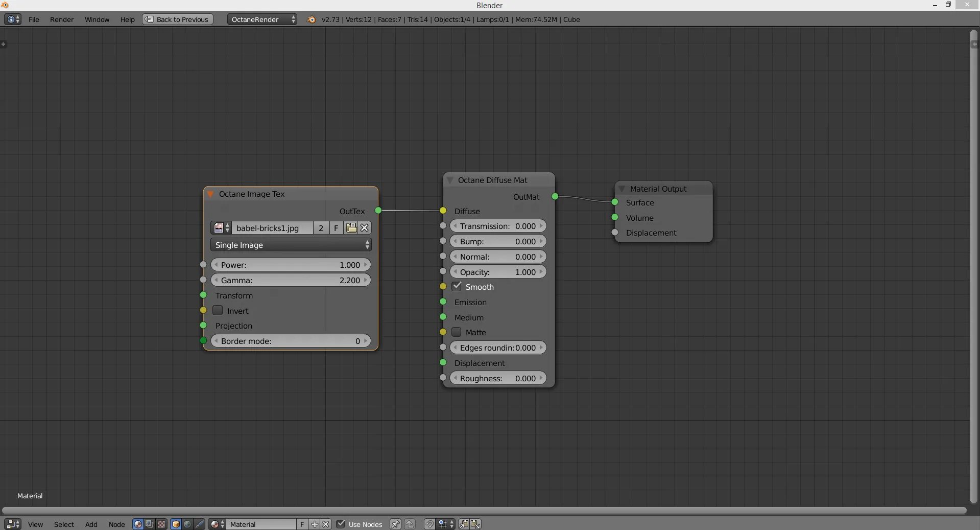980x530 pixels.
Task: Unlink the Material datablock
Action: (326, 524)
